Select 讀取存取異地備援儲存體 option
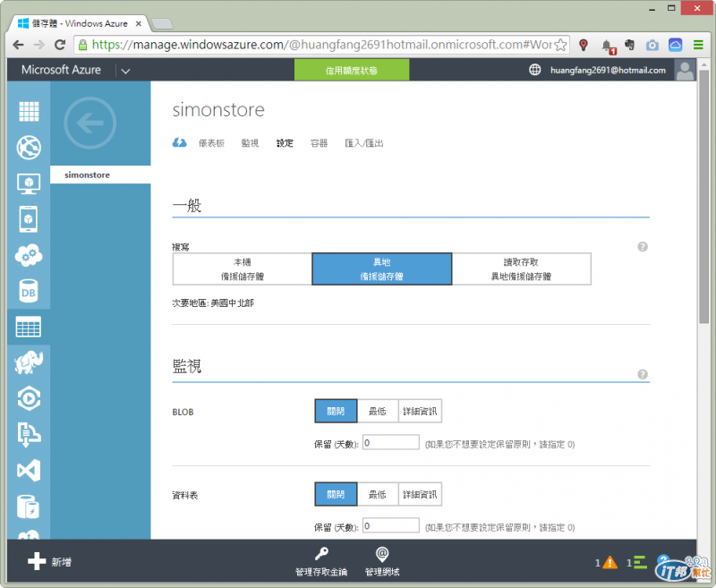This screenshot has height=588, width=716. coord(522,268)
